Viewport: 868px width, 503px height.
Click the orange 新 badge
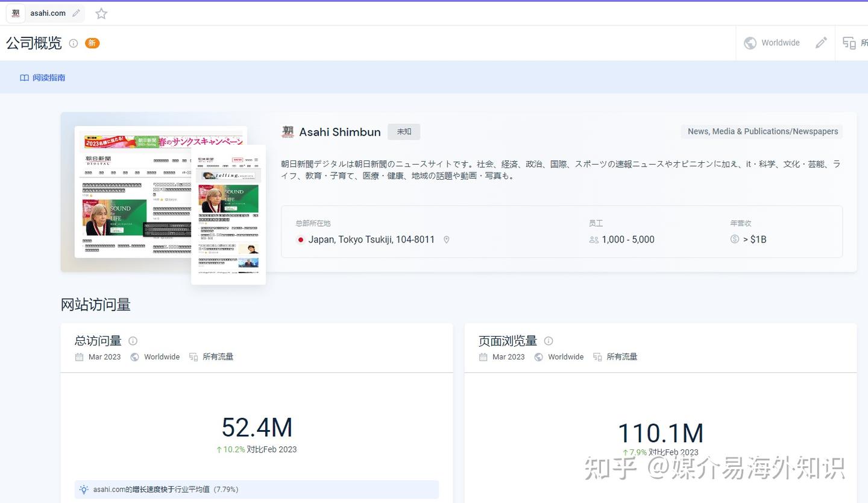coord(92,43)
